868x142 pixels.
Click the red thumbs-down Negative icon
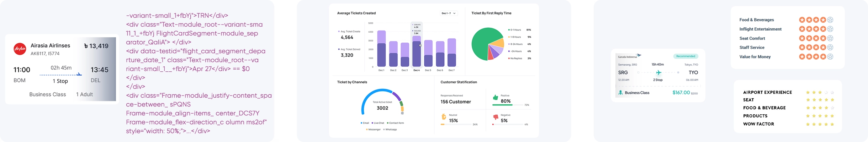(496, 117)
